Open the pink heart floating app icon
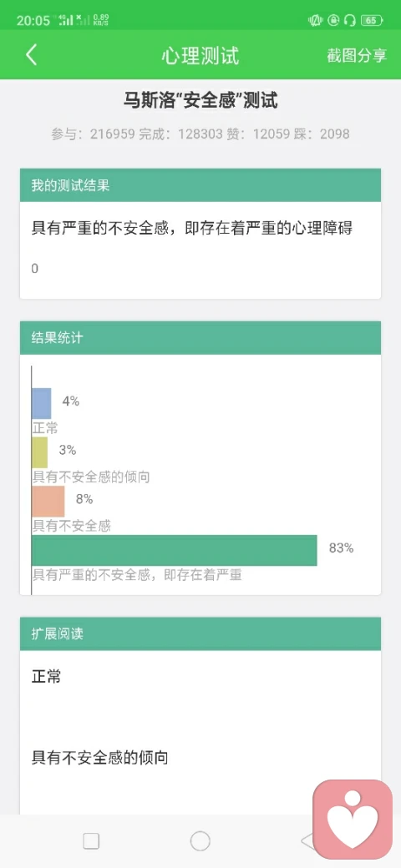The image size is (401, 868). [x=353, y=818]
